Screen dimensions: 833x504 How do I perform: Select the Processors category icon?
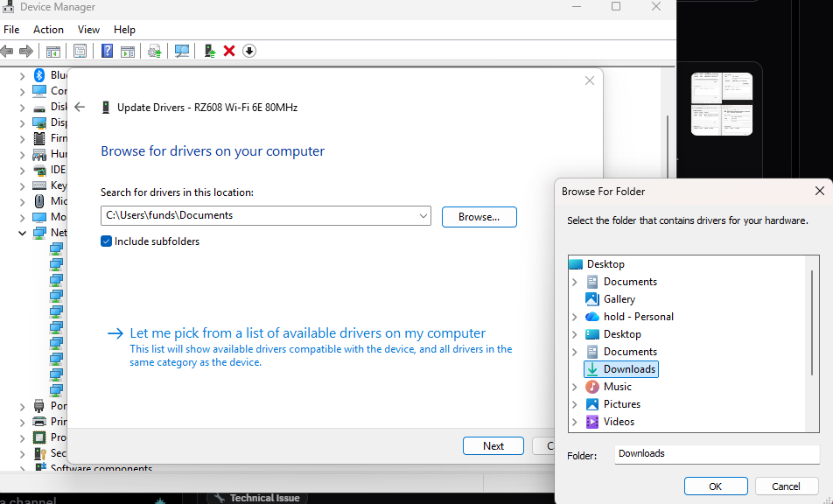pos(39,437)
